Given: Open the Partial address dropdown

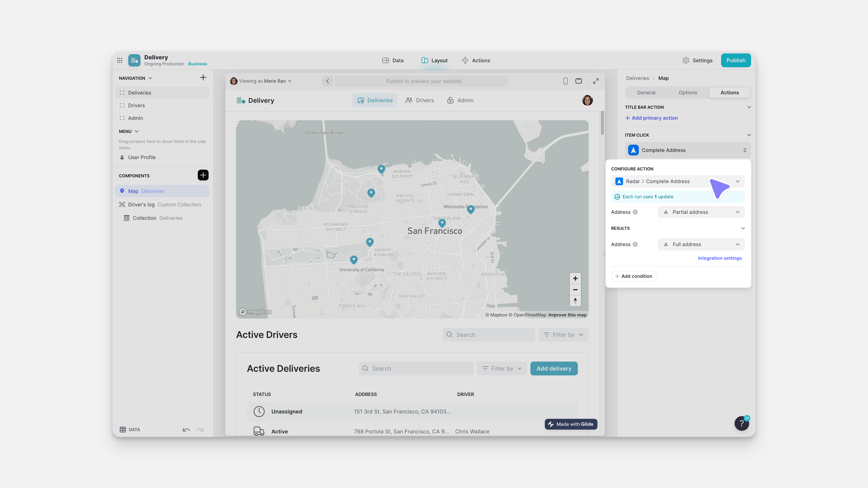Looking at the screenshot, I should 701,212.
